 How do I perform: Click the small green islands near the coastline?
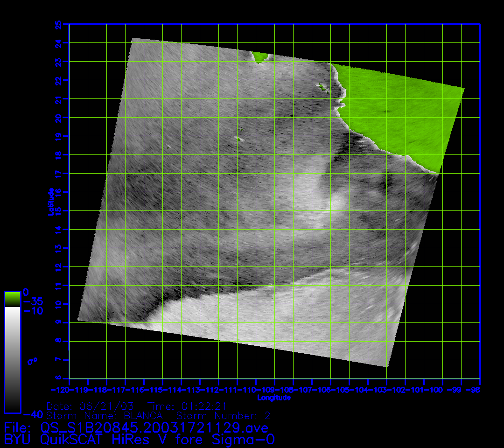[322, 86]
